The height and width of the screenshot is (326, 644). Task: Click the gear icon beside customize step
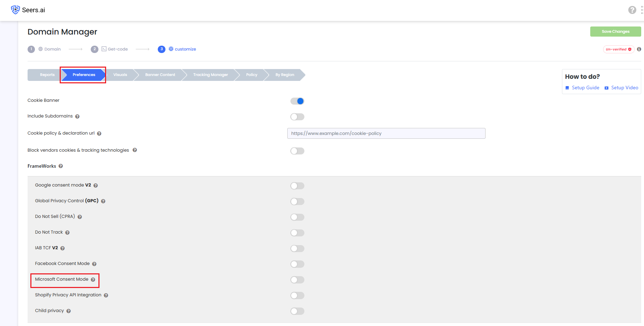[171, 49]
